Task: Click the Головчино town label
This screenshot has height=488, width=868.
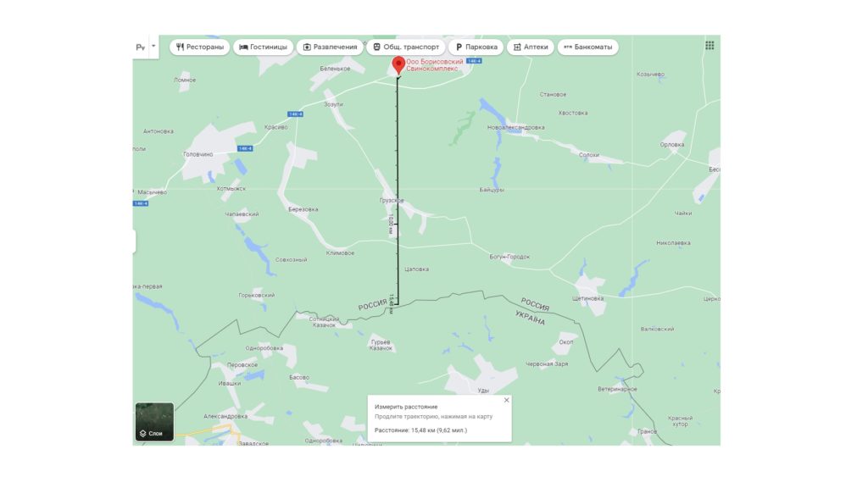Action: [198, 154]
